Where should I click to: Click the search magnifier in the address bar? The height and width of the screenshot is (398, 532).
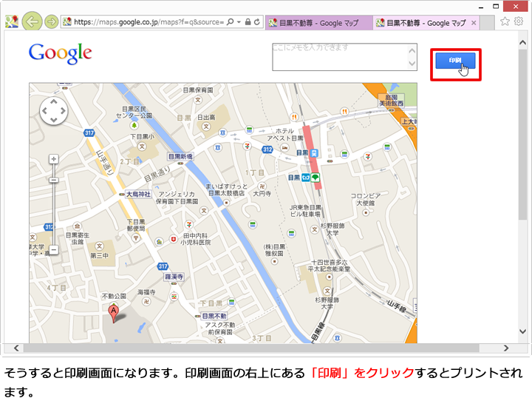pos(230,22)
